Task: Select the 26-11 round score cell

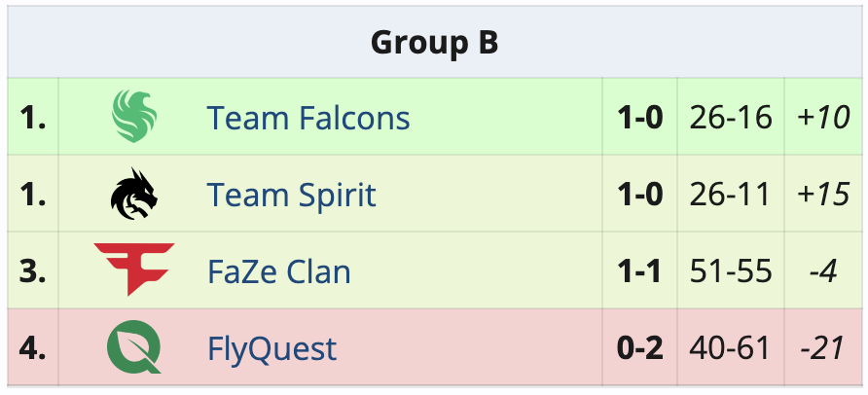Action: point(730,195)
